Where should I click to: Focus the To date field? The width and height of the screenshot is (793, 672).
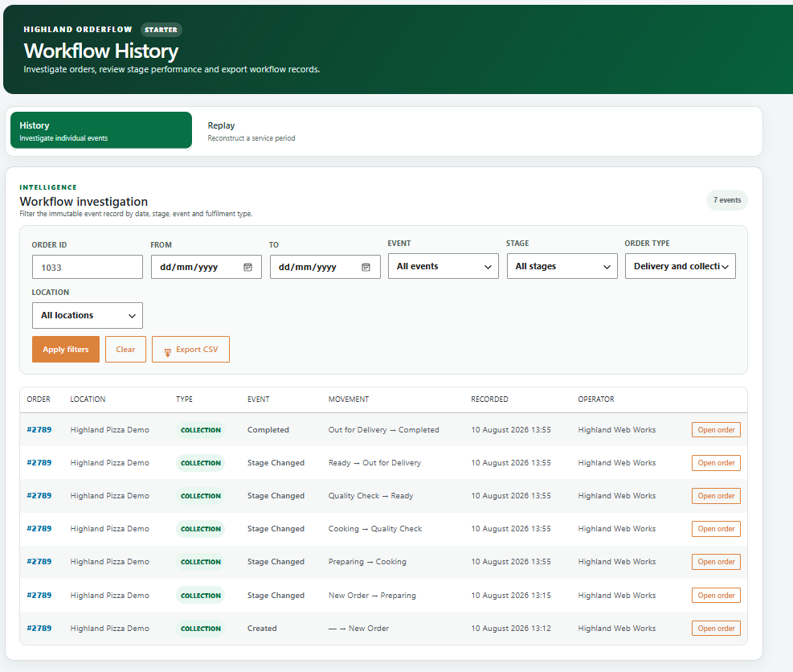[325, 267]
